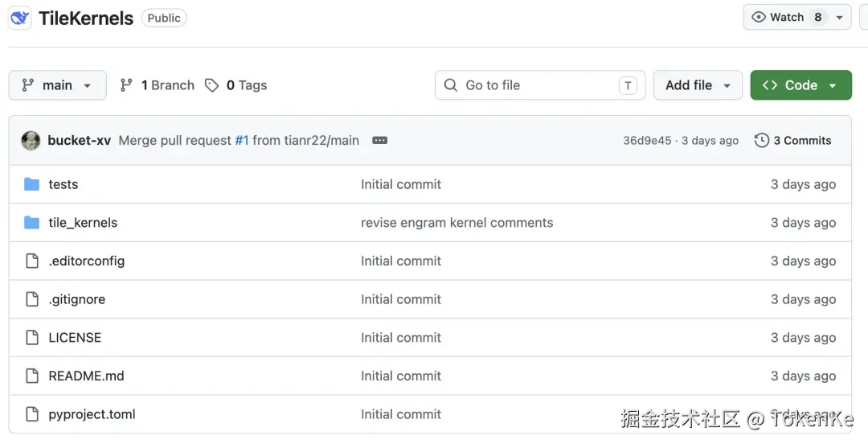Open the Add file dropdown
The image size is (868, 444).
pyautogui.click(x=698, y=85)
